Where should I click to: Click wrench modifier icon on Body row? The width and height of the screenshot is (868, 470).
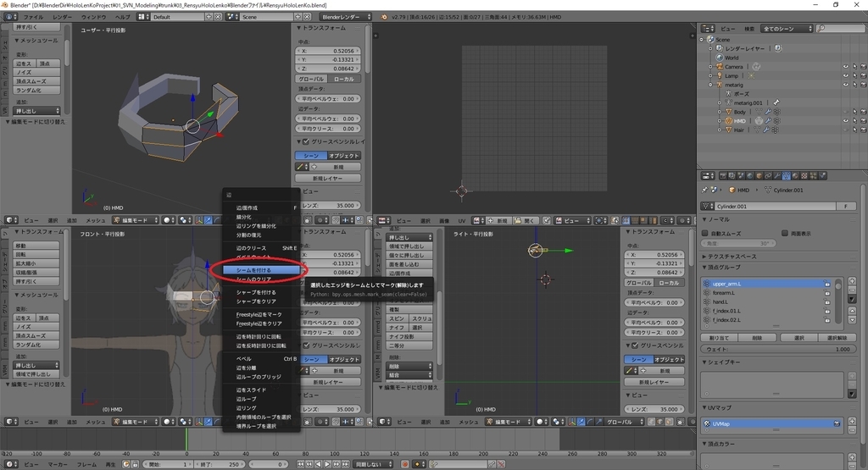768,112
